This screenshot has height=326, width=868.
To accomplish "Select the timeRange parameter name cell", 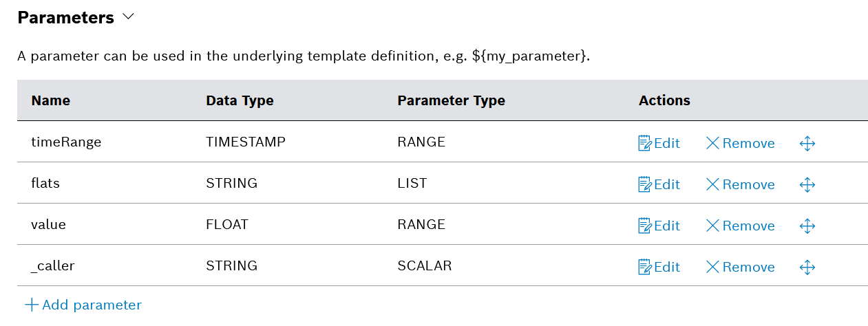I will click(66, 142).
